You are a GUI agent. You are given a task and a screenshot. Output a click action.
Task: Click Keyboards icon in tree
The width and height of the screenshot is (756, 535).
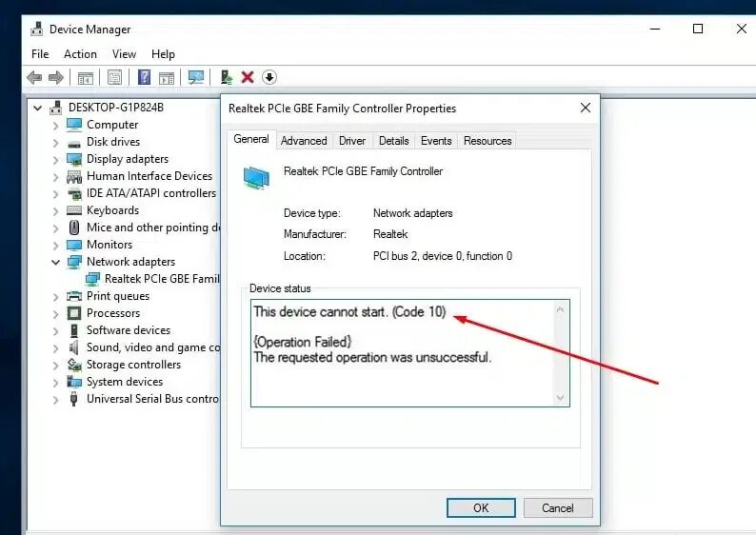tap(74, 210)
